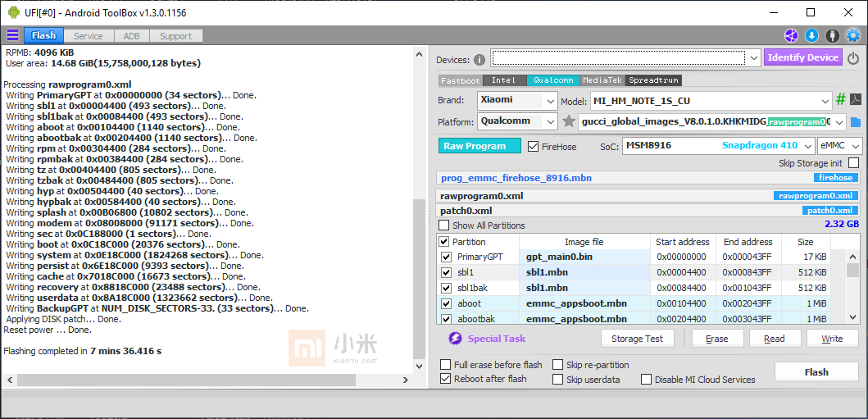Click the favorite star icon

(x=569, y=121)
